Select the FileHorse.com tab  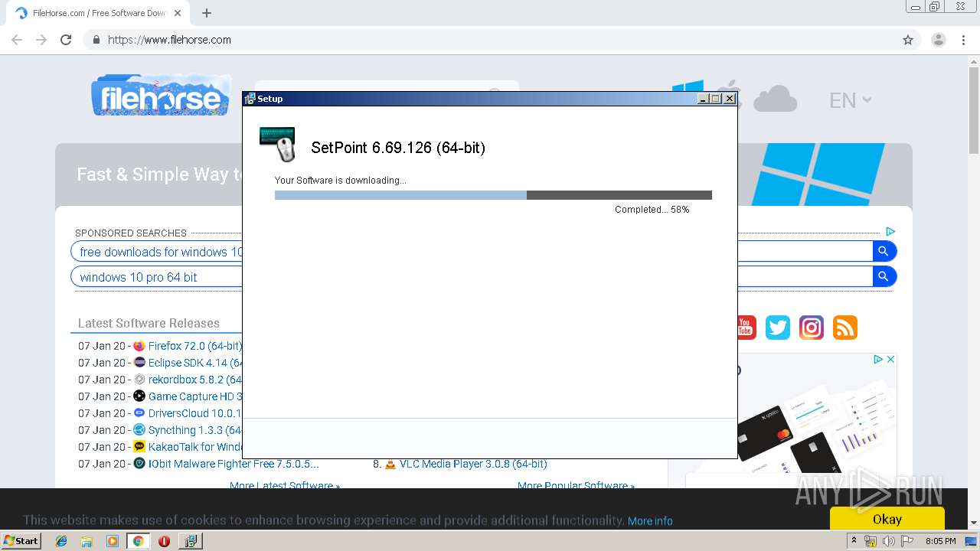click(x=98, y=13)
